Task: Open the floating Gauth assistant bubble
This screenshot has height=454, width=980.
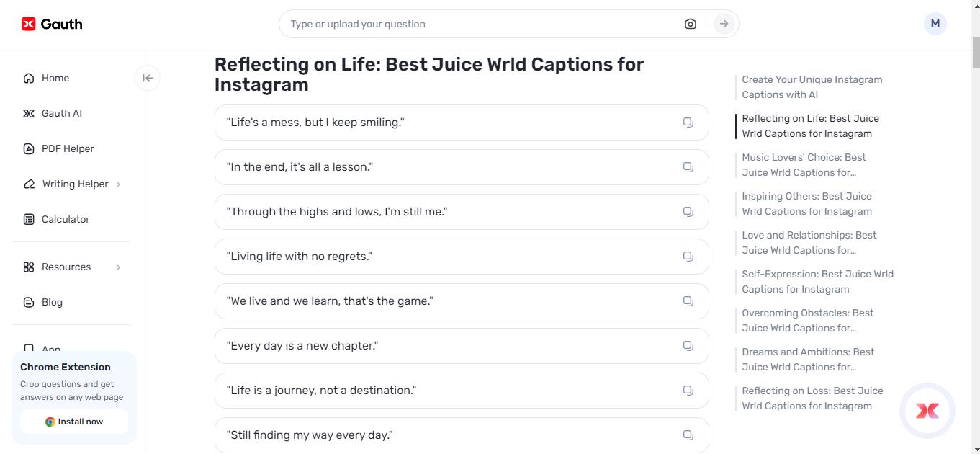Action: 927,411
